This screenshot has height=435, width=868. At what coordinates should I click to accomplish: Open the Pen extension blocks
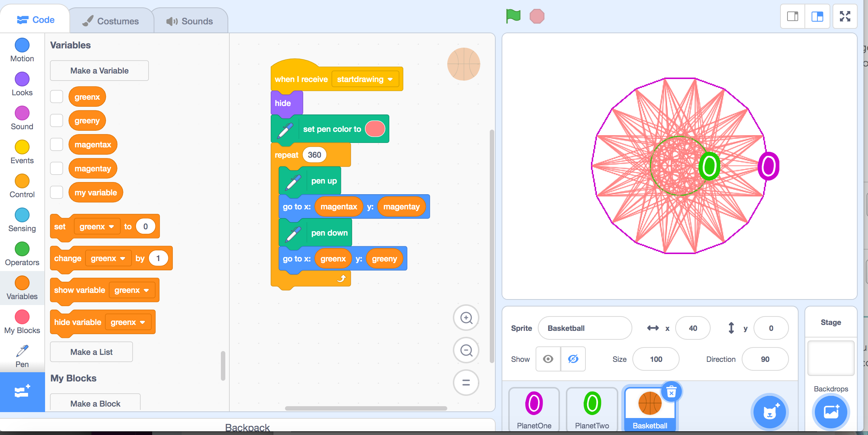[22, 355]
